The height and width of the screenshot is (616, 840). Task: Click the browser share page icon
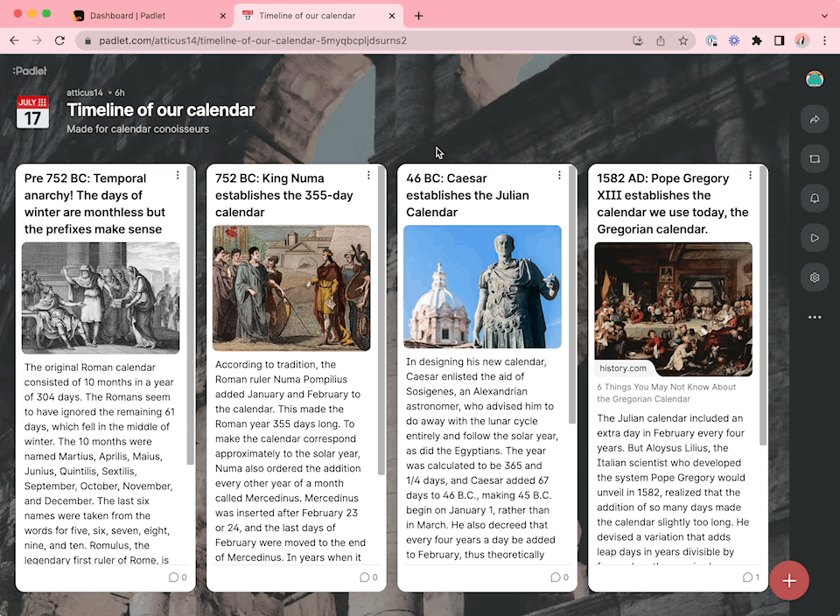pos(661,41)
